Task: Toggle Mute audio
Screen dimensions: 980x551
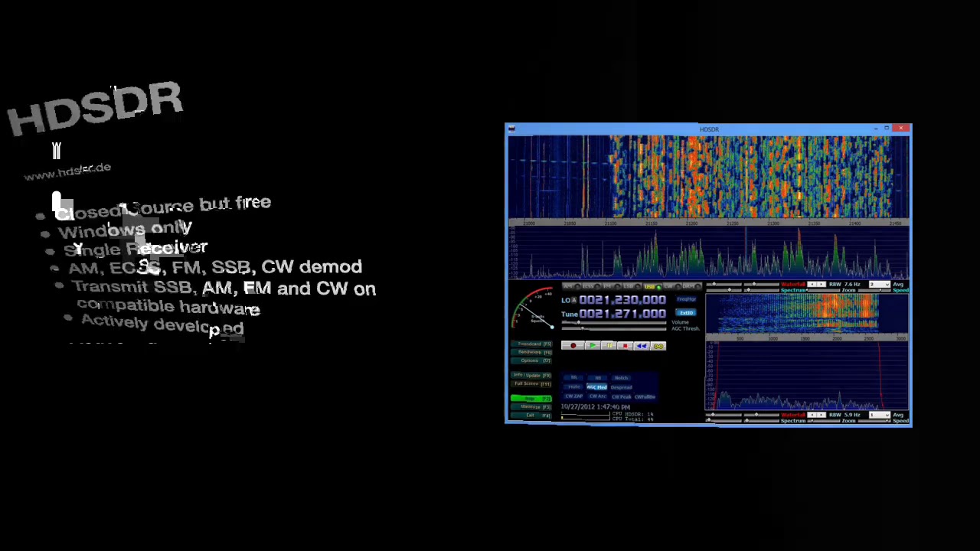Action: [574, 386]
